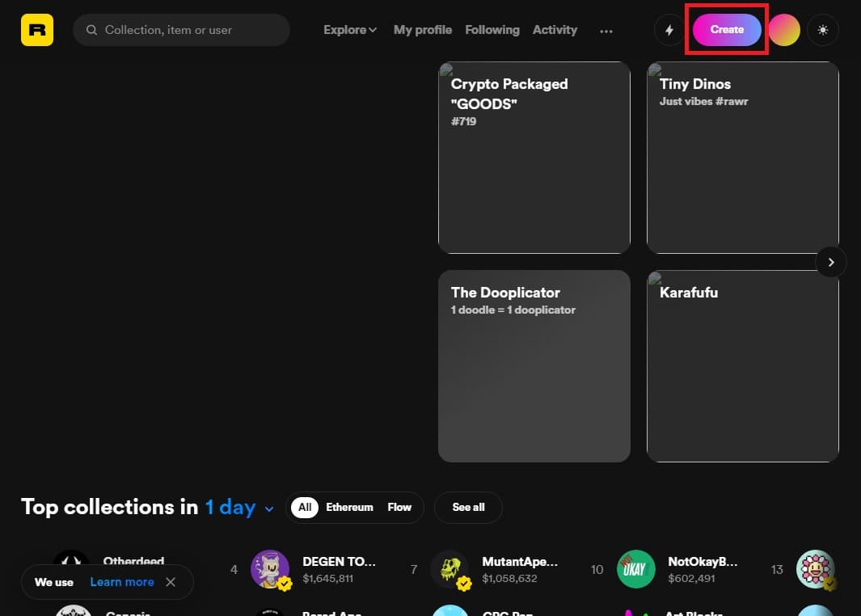The width and height of the screenshot is (861, 616).
Task: Go to next featured slide arrow
Action: pyautogui.click(x=831, y=263)
